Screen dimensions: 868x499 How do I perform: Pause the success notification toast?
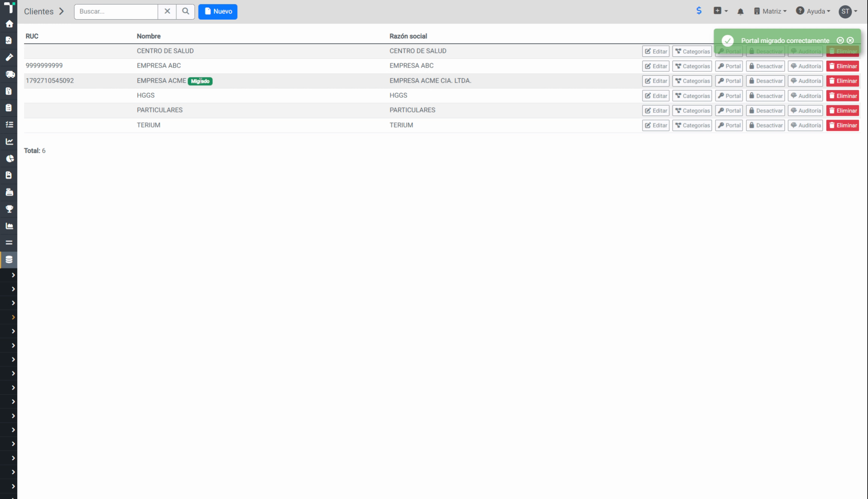[840, 40]
